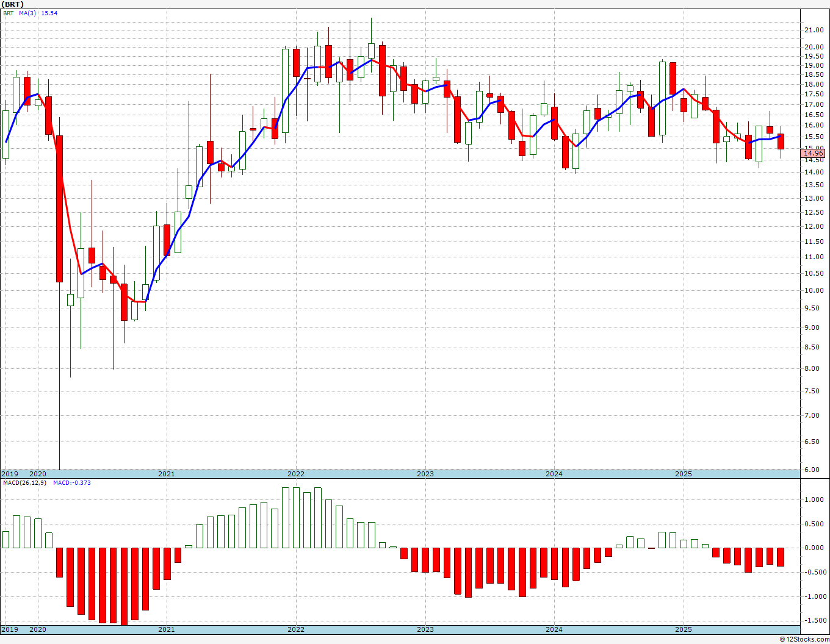Click the MACD:-0.373 value readout

71,483
